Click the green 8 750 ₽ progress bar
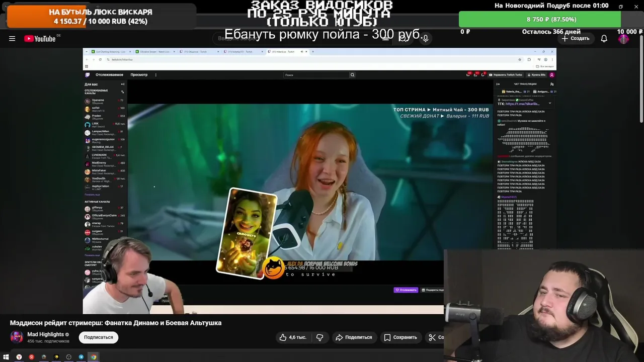Viewport: 644px width, 362px height. [540, 19]
